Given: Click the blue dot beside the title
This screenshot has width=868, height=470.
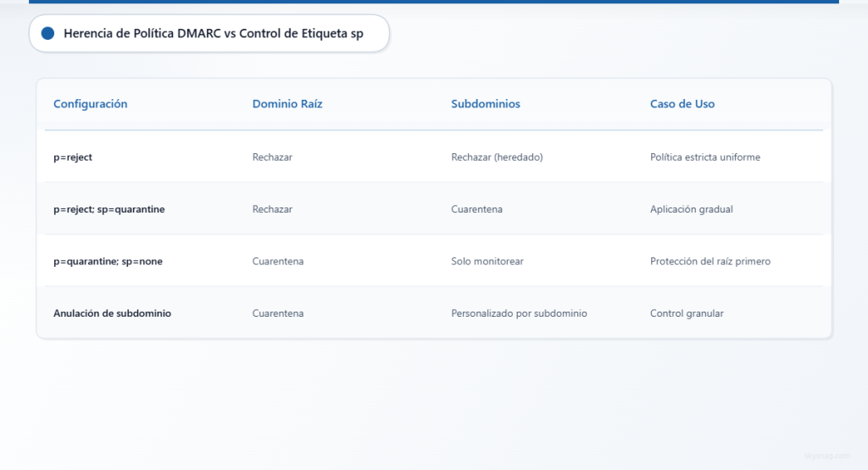Looking at the screenshot, I should point(47,33).
